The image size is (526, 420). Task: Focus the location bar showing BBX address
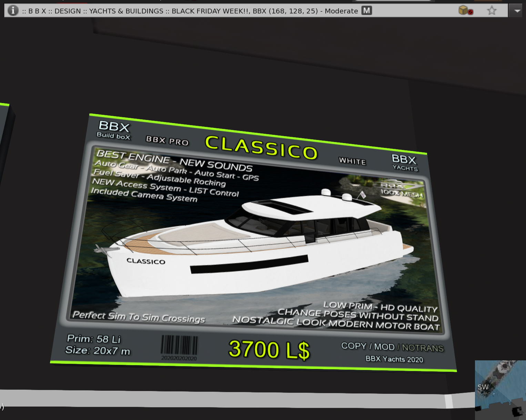point(256,11)
